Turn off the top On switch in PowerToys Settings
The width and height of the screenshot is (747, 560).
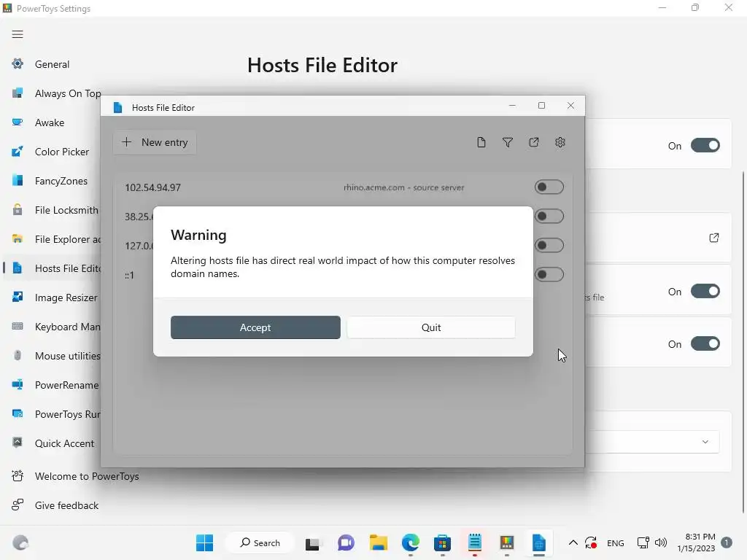pyautogui.click(x=705, y=145)
